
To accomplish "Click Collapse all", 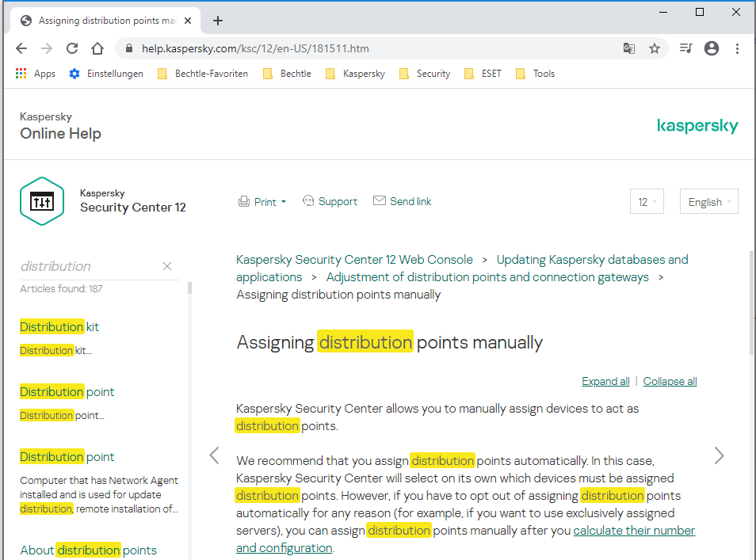I will pyautogui.click(x=670, y=381).
